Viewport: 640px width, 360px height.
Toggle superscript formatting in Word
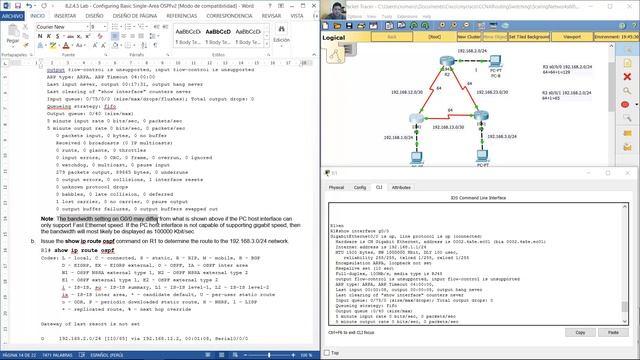(x=87, y=36)
